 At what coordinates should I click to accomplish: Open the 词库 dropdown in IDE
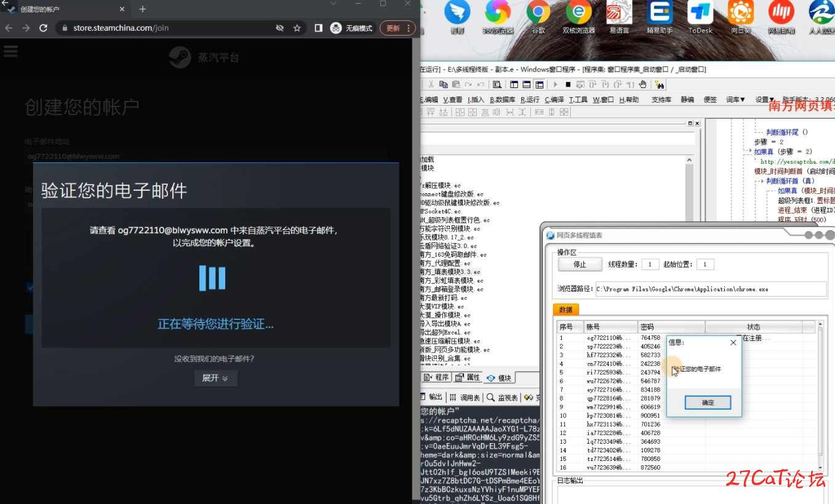point(735,99)
